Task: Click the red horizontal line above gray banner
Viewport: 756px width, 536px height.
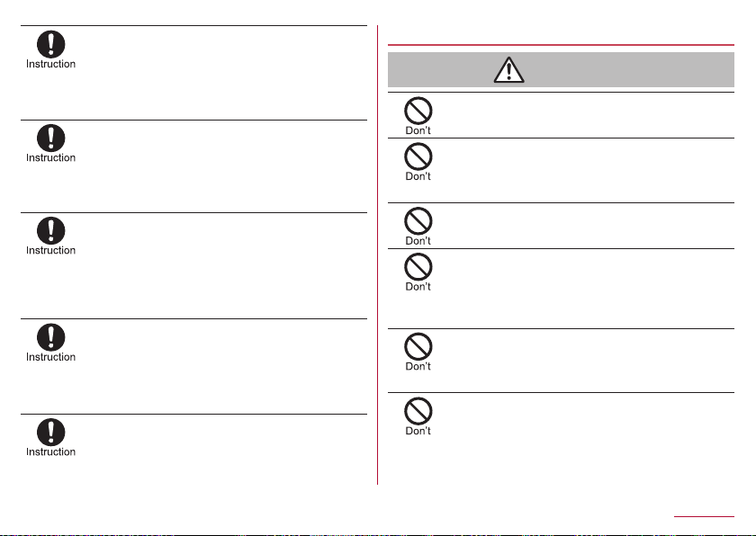Action: click(x=561, y=45)
